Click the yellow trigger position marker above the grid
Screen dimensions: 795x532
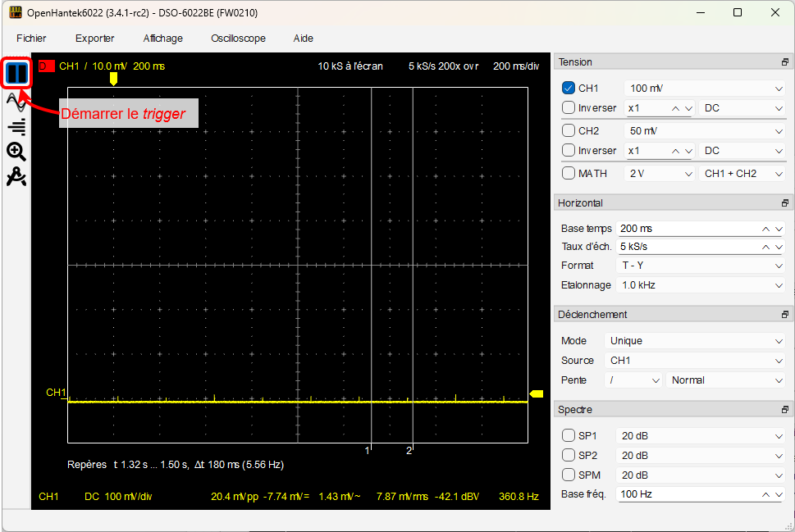click(113, 79)
